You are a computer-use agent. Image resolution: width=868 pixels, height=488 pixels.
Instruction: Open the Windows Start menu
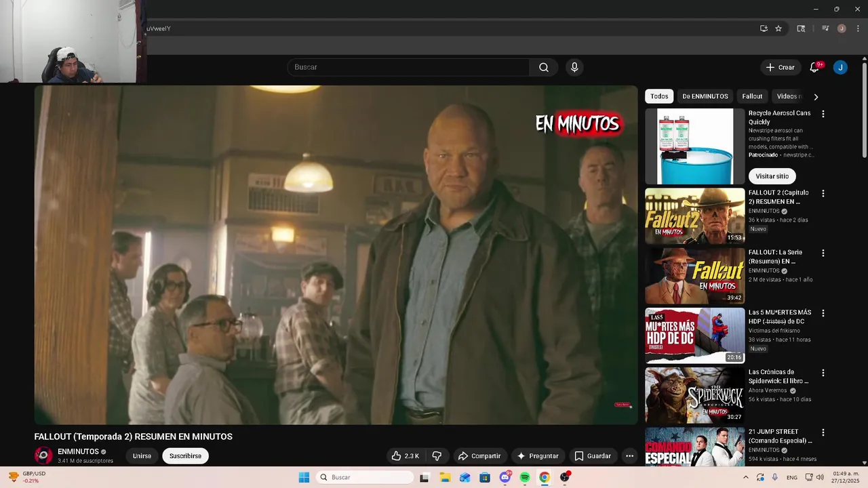point(304,477)
